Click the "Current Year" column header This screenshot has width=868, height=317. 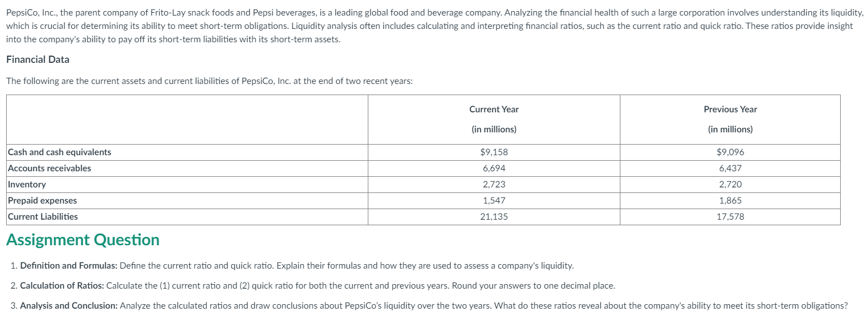[494, 110]
